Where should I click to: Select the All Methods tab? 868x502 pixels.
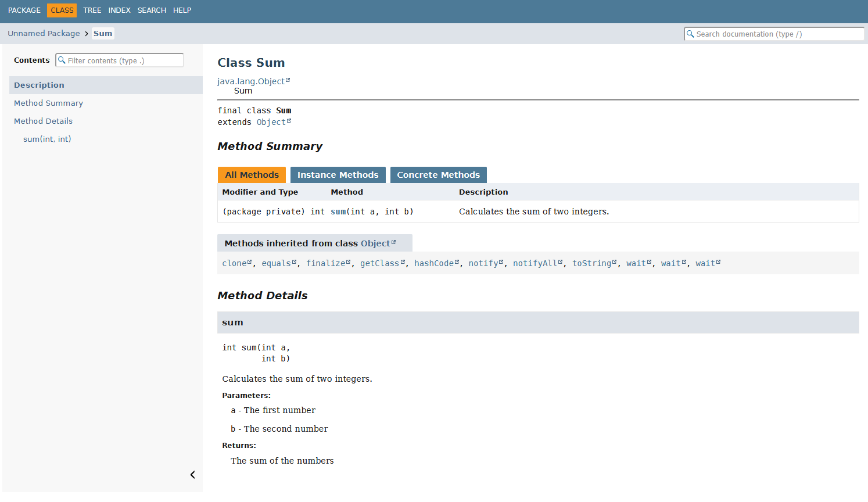click(252, 175)
